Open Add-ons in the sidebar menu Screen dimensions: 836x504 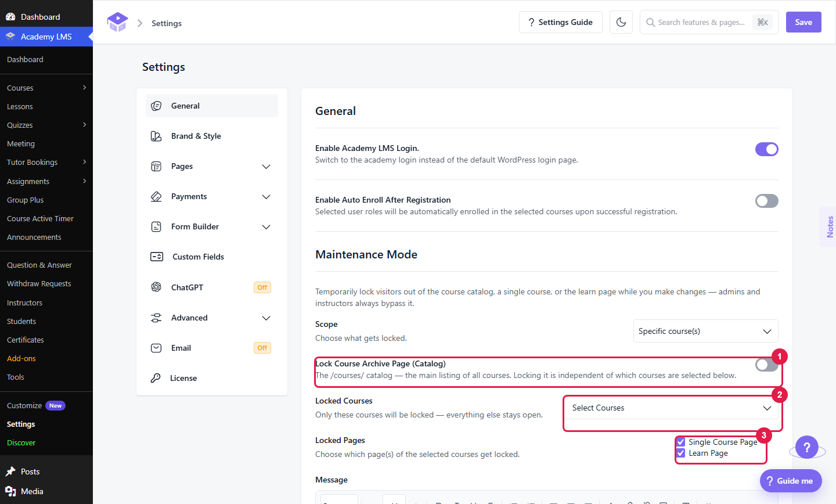pos(21,359)
